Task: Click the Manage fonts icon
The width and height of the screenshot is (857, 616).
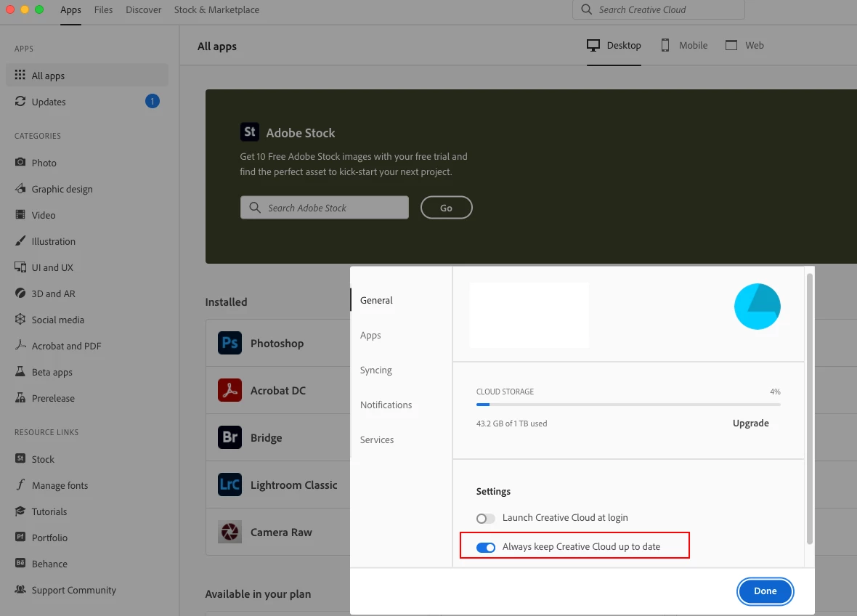Action: click(x=20, y=485)
